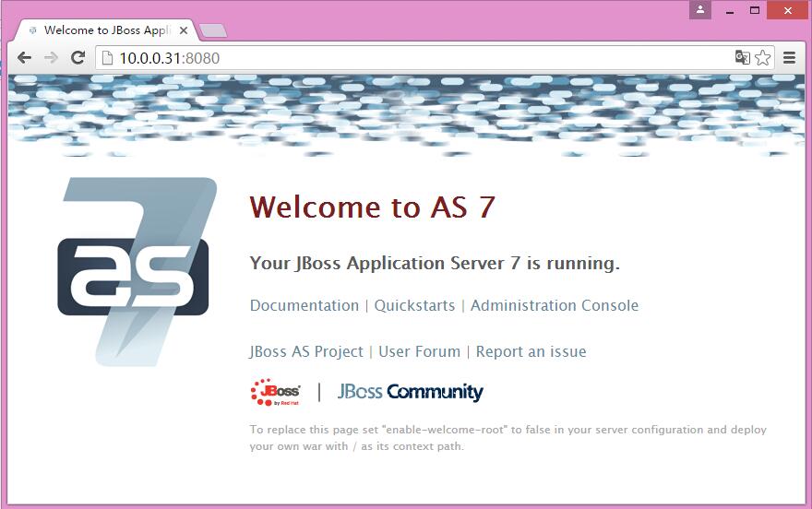Close the Welcome to JBoss tab

coord(184,30)
